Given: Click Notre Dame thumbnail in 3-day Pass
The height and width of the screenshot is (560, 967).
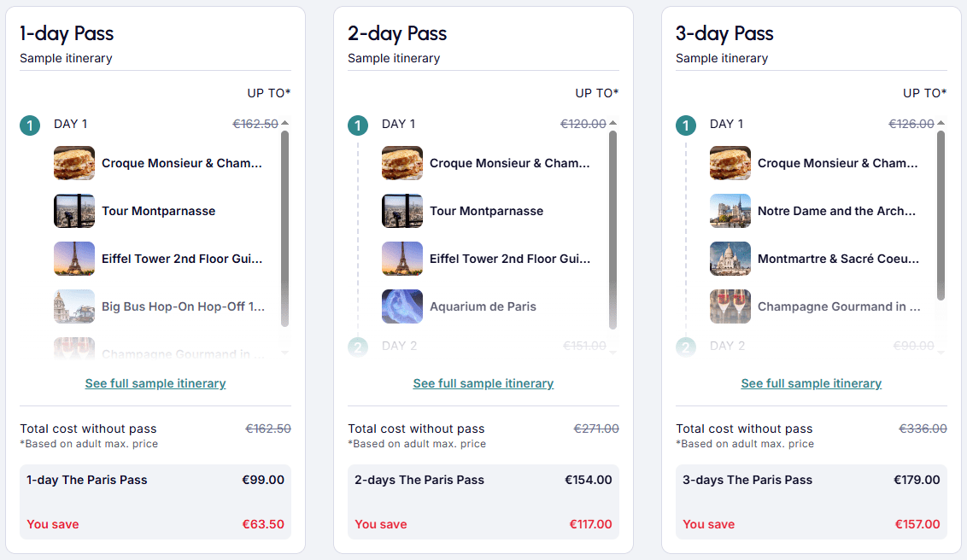Looking at the screenshot, I should [x=730, y=211].
